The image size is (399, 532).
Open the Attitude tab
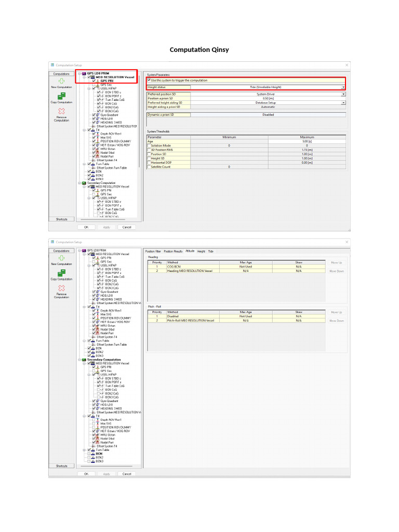click(x=190, y=251)
